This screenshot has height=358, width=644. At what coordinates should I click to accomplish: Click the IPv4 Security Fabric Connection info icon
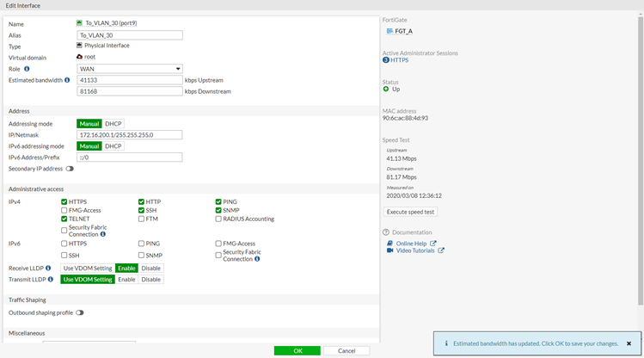pyautogui.click(x=103, y=234)
